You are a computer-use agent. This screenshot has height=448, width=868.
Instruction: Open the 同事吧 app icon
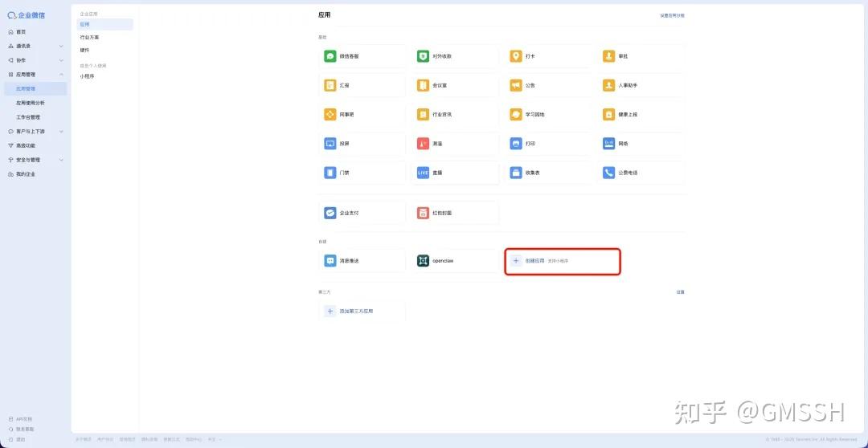[330, 114]
